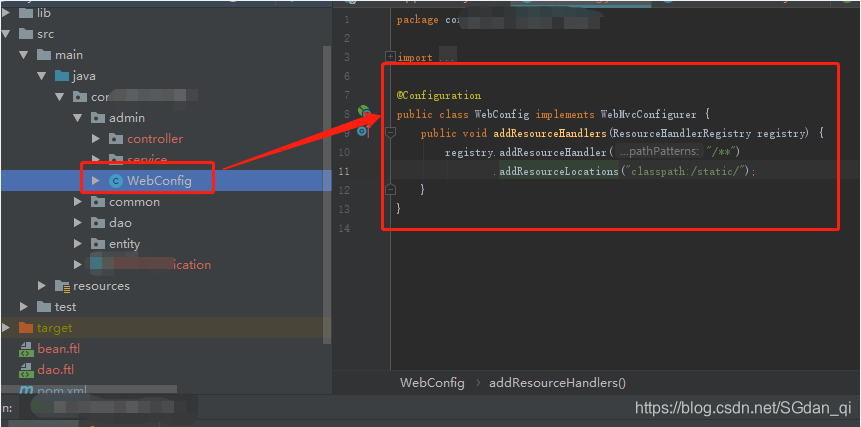Click the implements-method gutter icon on line 9
Screen dimensions: 861x427
click(362, 131)
